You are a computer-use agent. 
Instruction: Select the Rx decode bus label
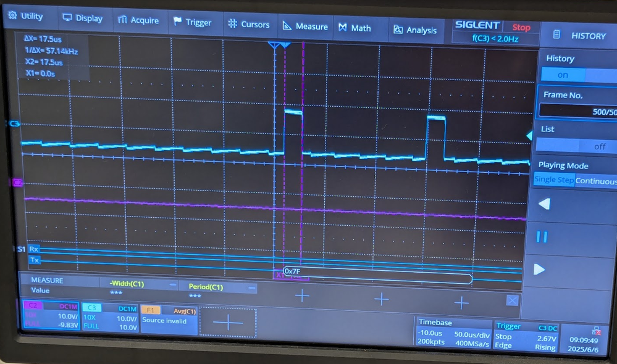pos(34,249)
